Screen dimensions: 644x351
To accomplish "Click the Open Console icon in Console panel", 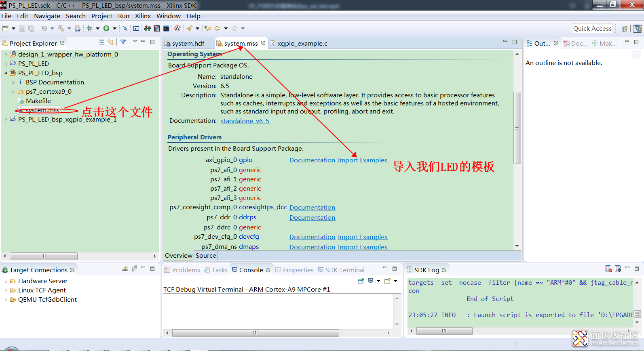I will (x=387, y=281).
